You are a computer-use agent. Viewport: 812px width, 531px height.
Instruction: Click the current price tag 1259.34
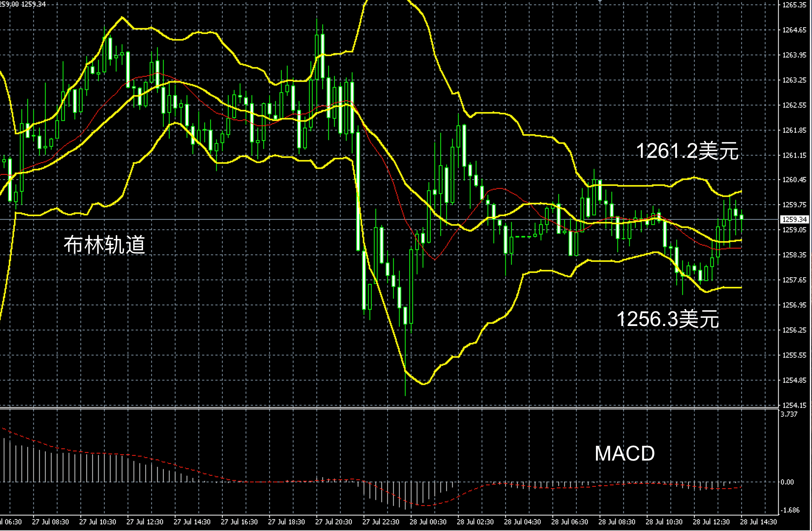click(x=794, y=219)
